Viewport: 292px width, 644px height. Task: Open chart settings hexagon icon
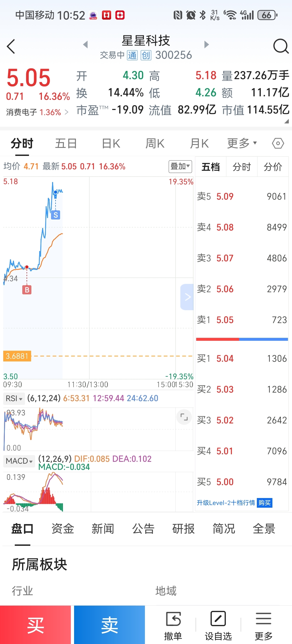point(278,143)
